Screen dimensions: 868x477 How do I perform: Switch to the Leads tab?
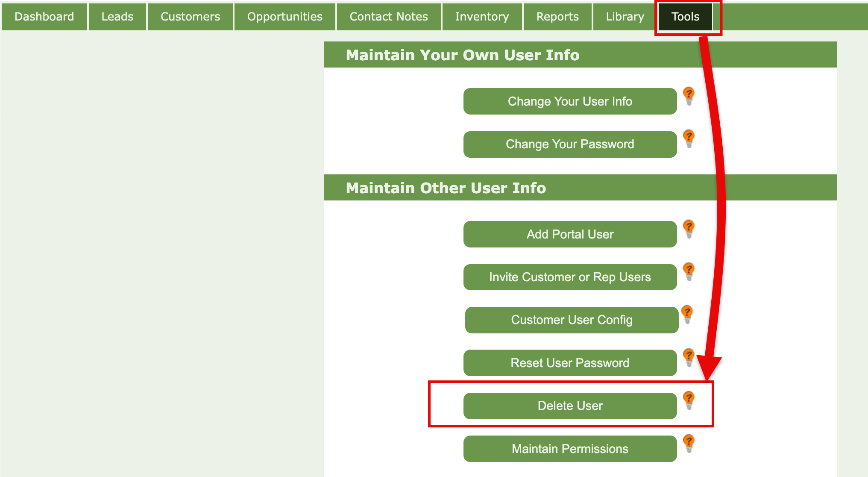click(x=117, y=17)
